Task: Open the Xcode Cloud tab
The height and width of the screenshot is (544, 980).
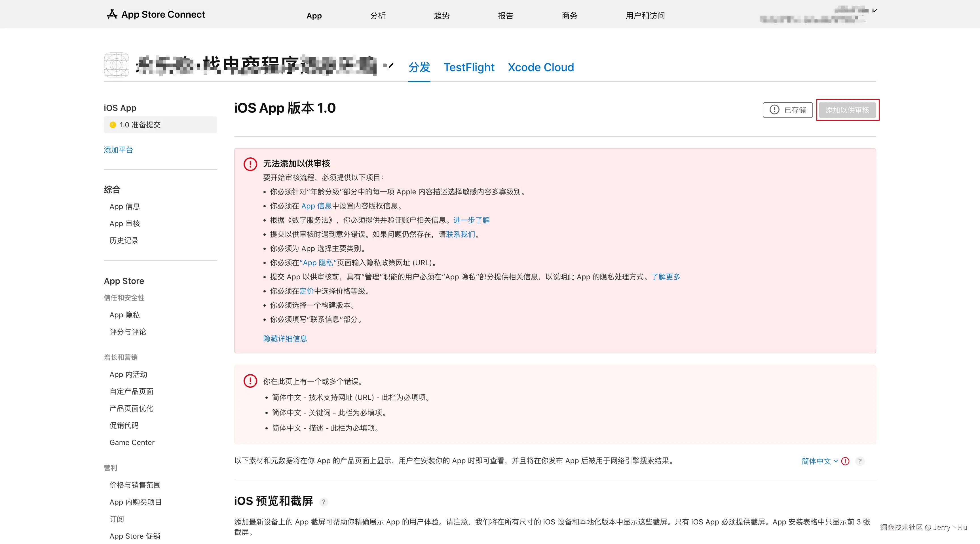Action: click(x=540, y=67)
